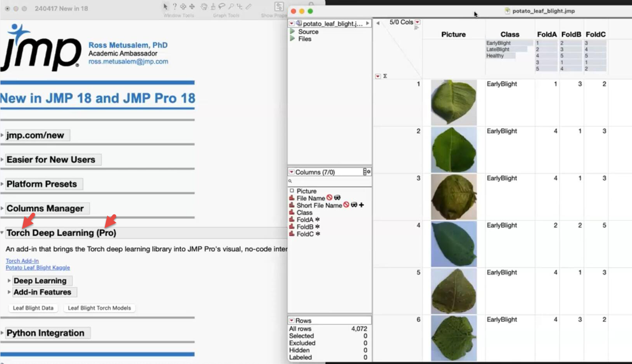Open the Potato Leaf Blight Kaggle link

pos(38,267)
